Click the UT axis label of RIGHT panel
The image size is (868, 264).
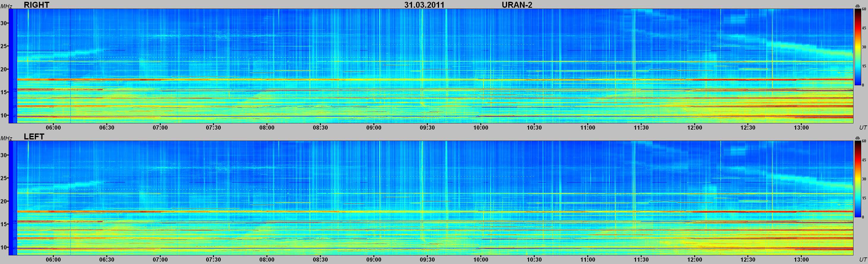point(863,128)
